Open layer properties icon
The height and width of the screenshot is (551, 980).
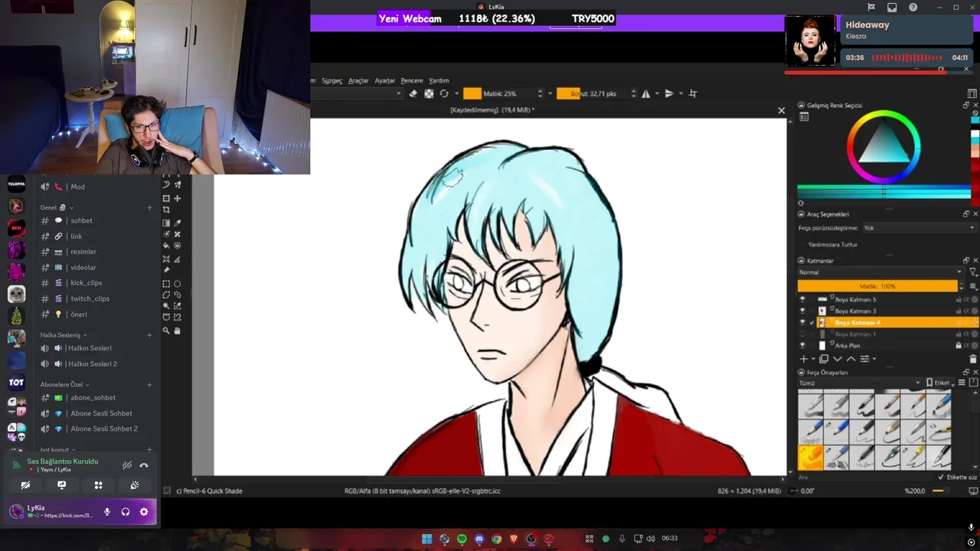tap(864, 359)
